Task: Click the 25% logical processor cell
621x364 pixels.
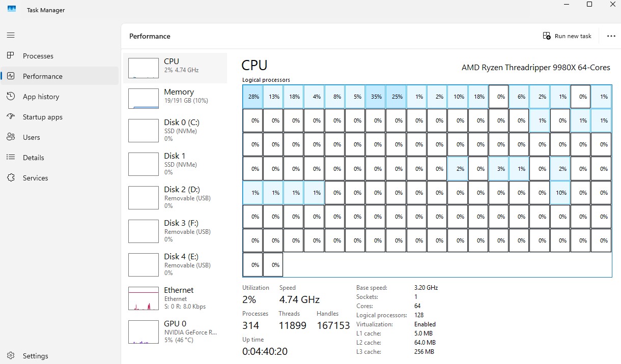Action: 396,97
